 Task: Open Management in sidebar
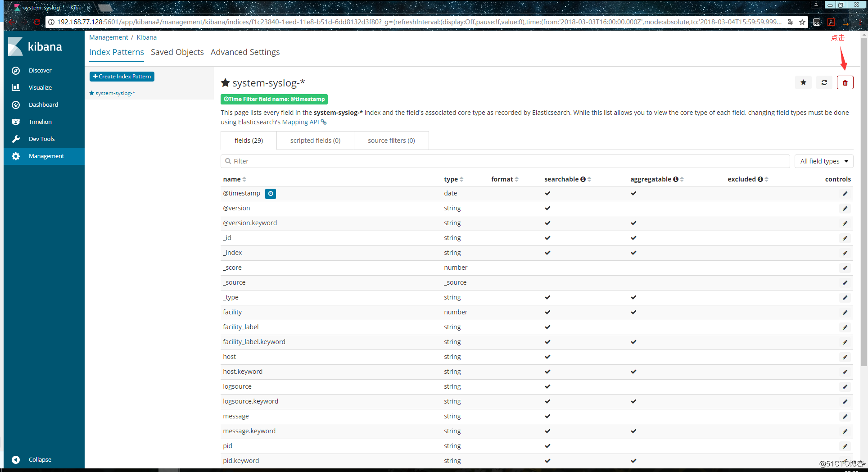44,156
